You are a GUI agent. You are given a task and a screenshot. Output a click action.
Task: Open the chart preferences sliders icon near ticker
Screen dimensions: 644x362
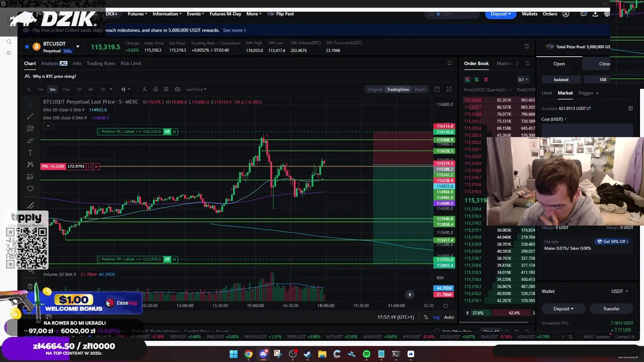point(527,46)
